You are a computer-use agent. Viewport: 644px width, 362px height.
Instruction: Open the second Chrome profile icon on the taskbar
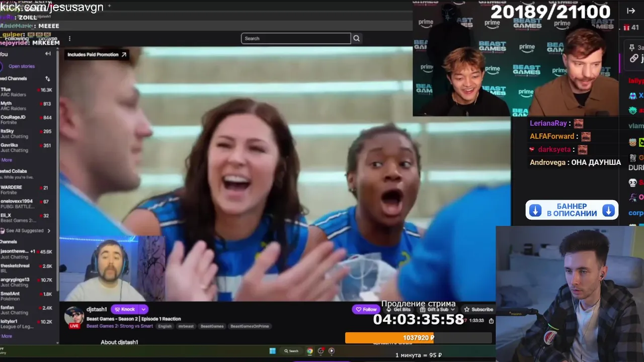[320, 351]
